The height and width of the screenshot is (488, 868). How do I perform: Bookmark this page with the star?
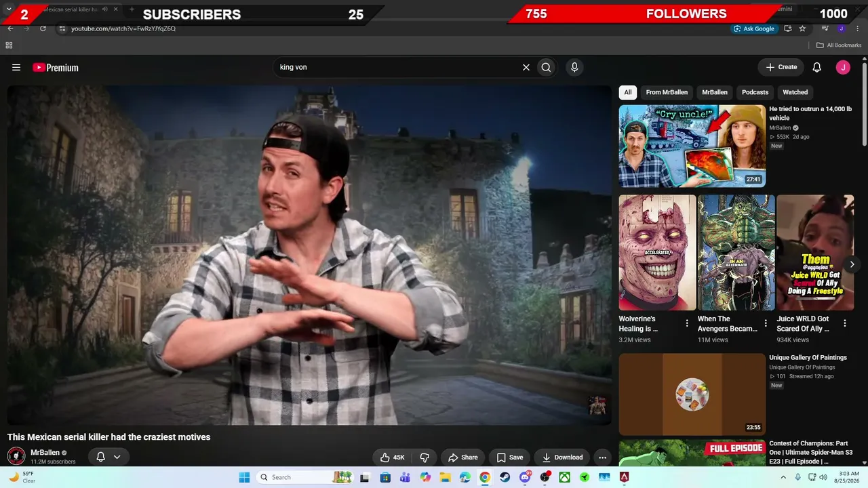tap(802, 28)
